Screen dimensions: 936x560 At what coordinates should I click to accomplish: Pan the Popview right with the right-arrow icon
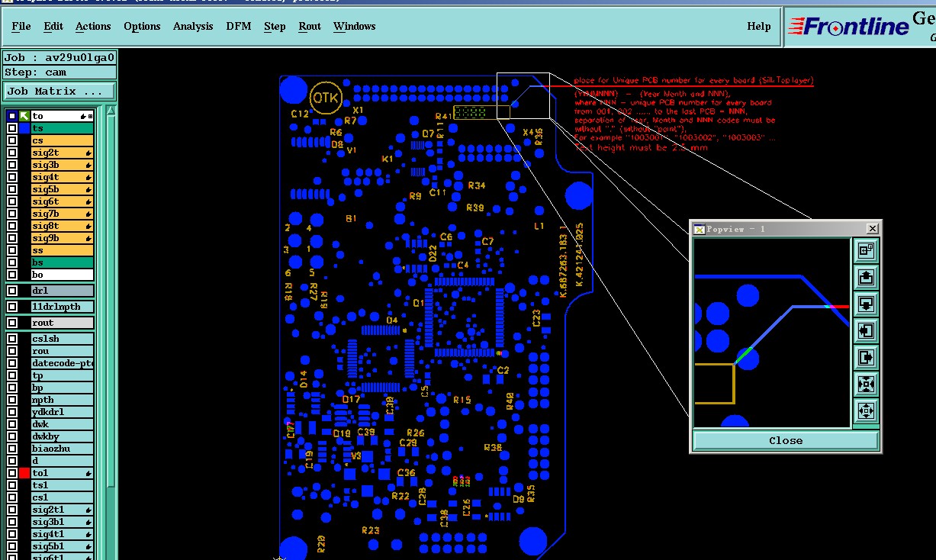(865, 357)
